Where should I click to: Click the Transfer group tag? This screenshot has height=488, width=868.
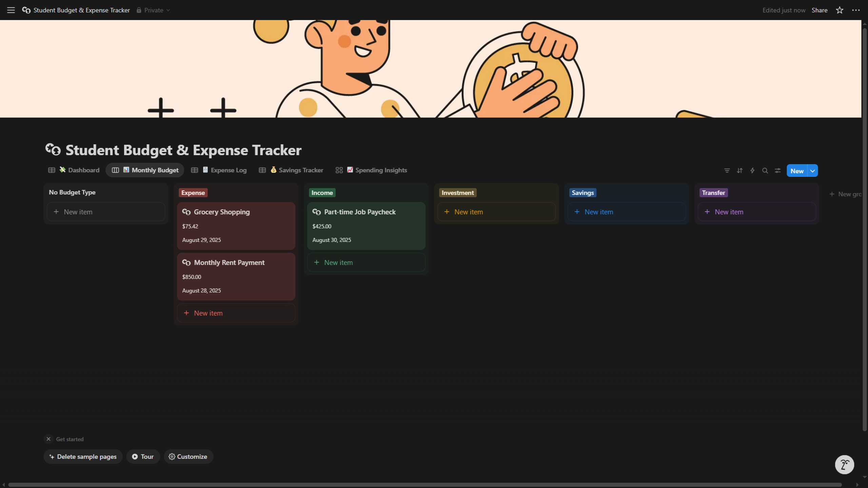713,193
